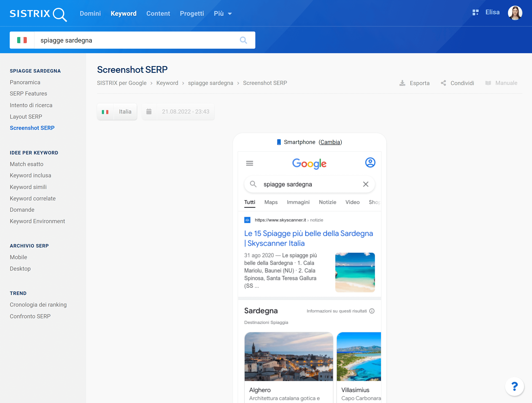
Task: Open the Domini menu
Action: tap(90, 14)
